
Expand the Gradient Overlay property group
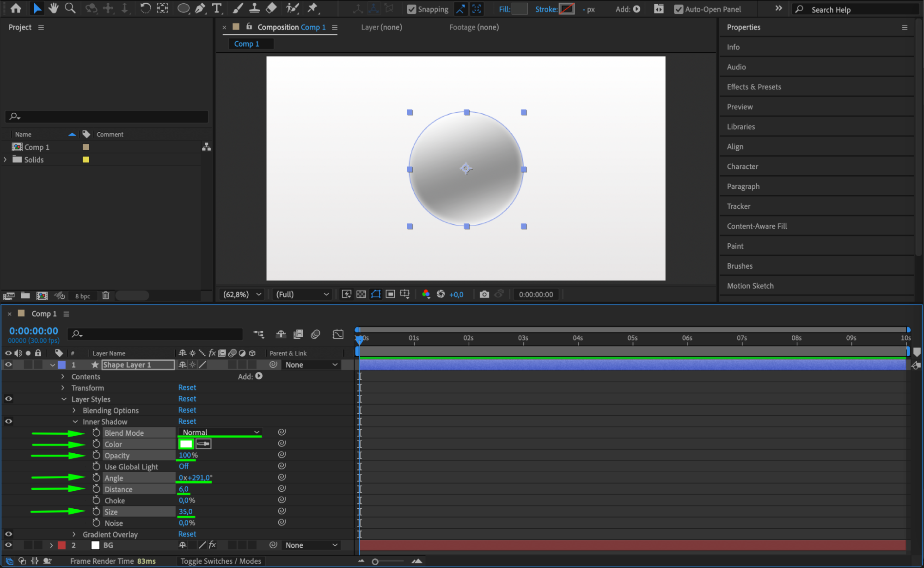click(x=74, y=534)
